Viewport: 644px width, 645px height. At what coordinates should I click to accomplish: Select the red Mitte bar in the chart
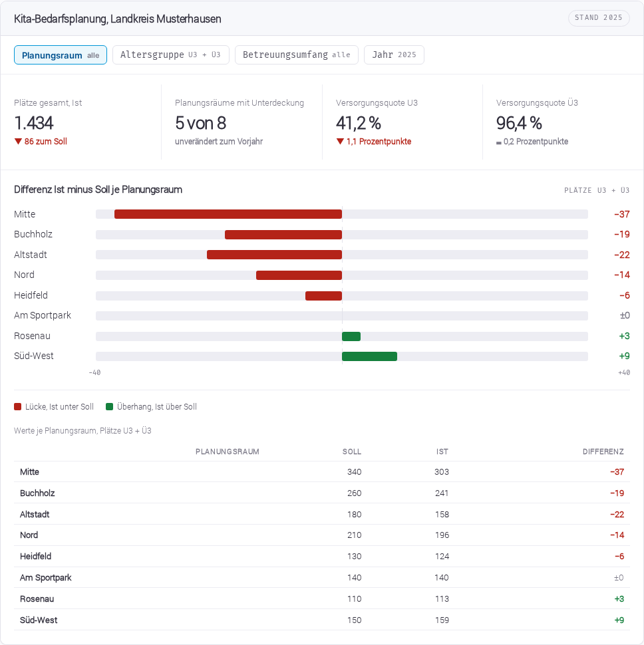pyautogui.click(x=228, y=214)
